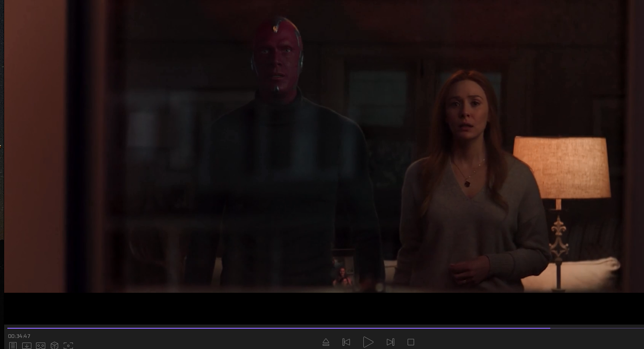Capture a frame with the screenshot icon
Image resolution: width=644 pixels, height=349 pixels.
click(x=68, y=345)
